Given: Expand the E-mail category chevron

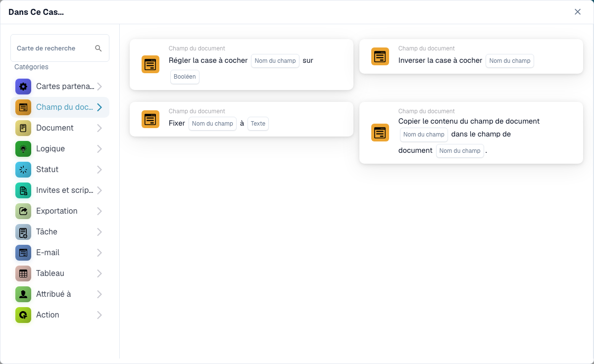Looking at the screenshot, I should (99, 253).
